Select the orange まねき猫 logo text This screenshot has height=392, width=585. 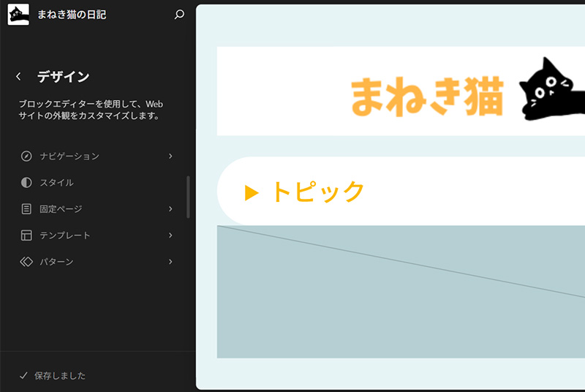click(x=427, y=96)
